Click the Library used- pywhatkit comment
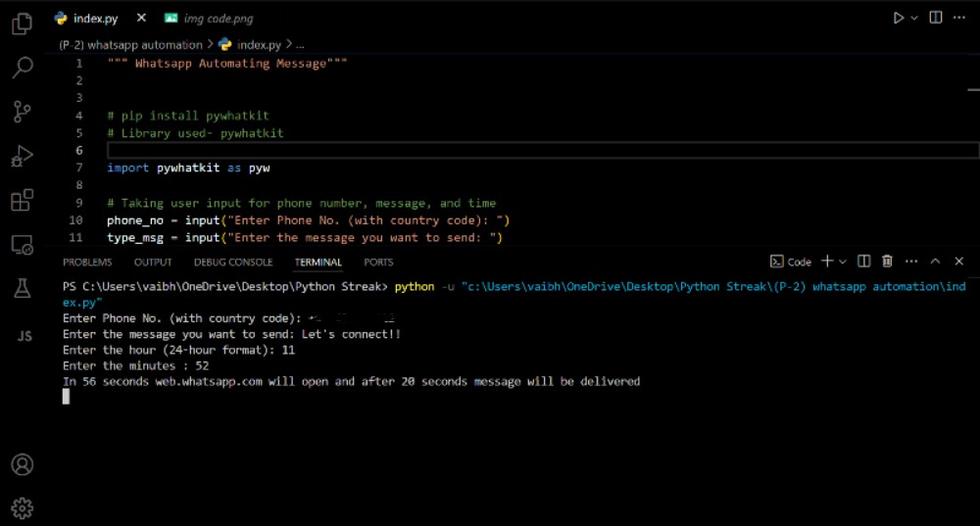Image resolution: width=980 pixels, height=526 pixels. (195, 133)
